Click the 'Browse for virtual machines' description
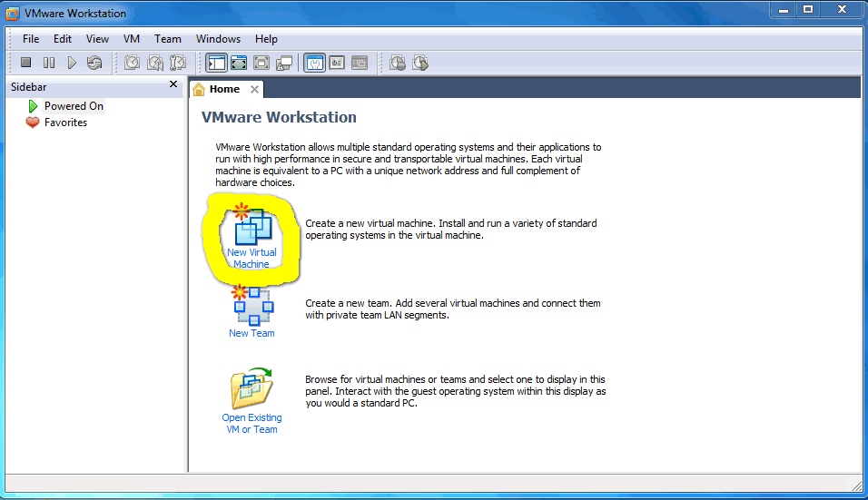868x500 pixels. [x=455, y=391]
